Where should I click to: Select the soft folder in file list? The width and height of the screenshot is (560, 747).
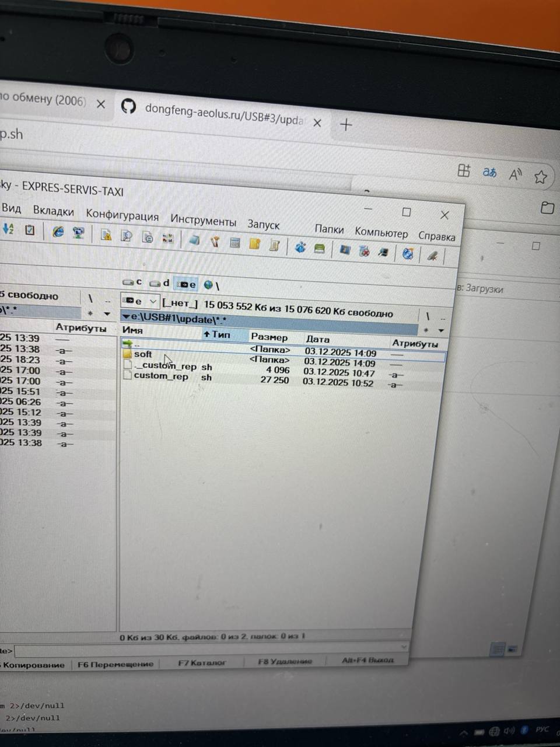pos(143,354)
